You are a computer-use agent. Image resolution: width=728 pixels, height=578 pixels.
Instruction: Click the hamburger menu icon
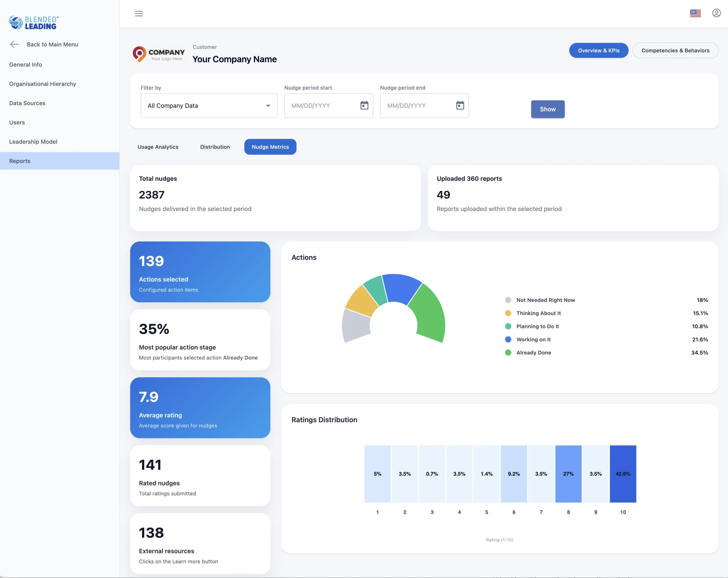pyautogui.click(x=139, y=14)
